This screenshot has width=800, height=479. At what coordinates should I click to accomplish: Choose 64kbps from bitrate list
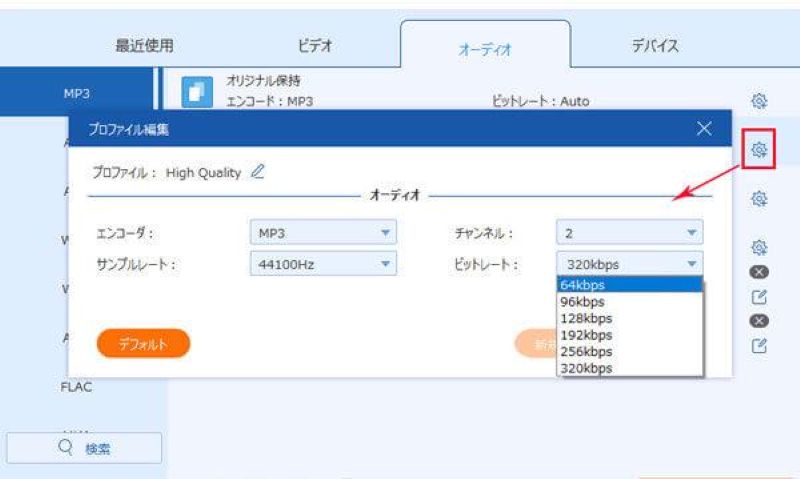(x=630, y=285)
